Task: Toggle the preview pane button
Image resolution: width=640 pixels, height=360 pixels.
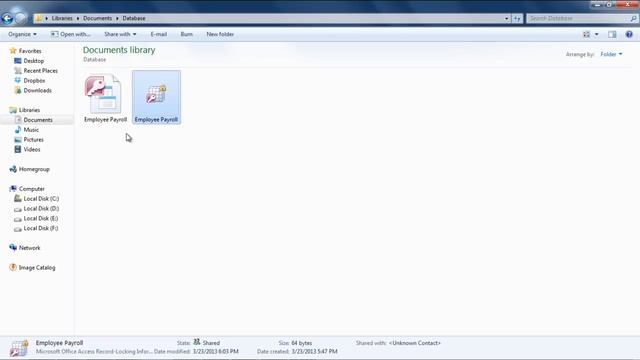Action: (612, 34)
